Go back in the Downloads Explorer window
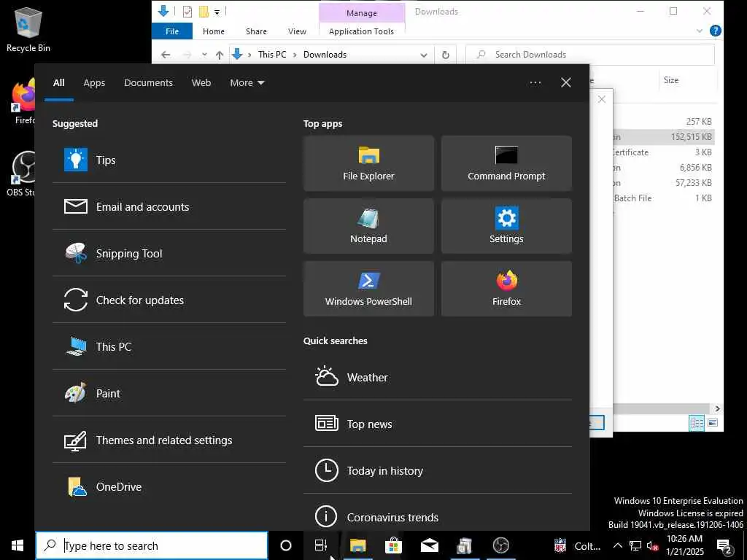This screenshot has width=747, height=560. [166, 55]
